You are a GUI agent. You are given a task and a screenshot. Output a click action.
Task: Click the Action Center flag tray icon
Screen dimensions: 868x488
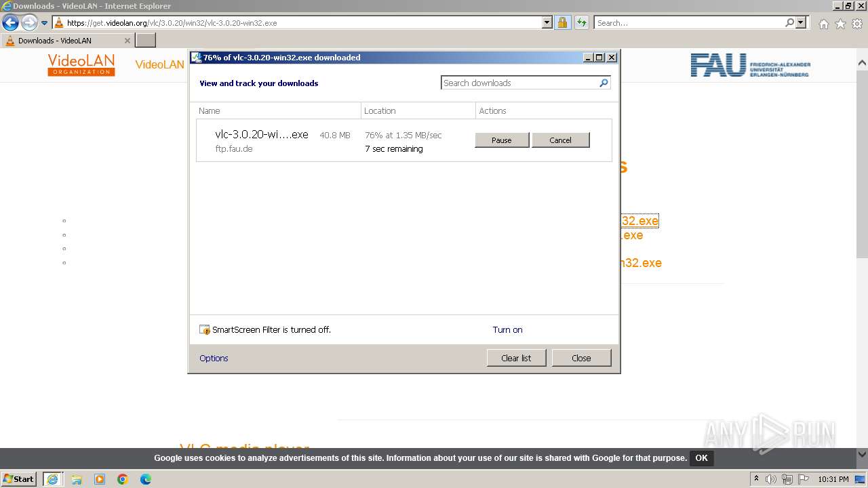point(804,479)
